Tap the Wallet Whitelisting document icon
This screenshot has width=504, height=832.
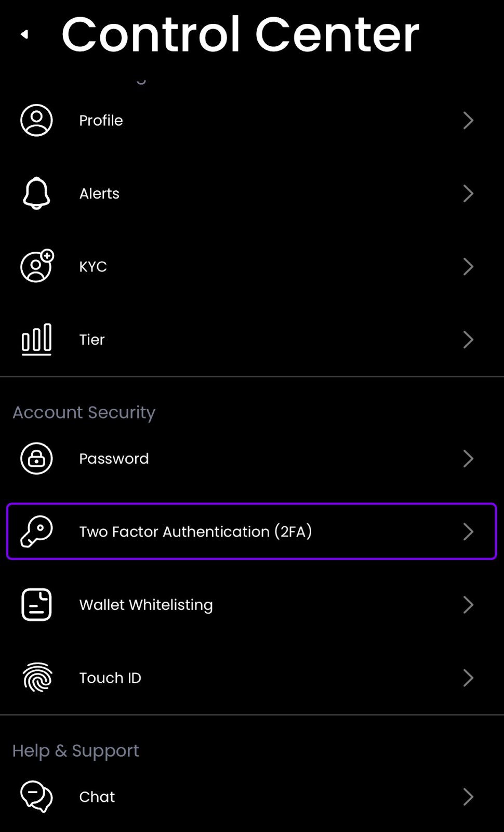click(36, 605)
